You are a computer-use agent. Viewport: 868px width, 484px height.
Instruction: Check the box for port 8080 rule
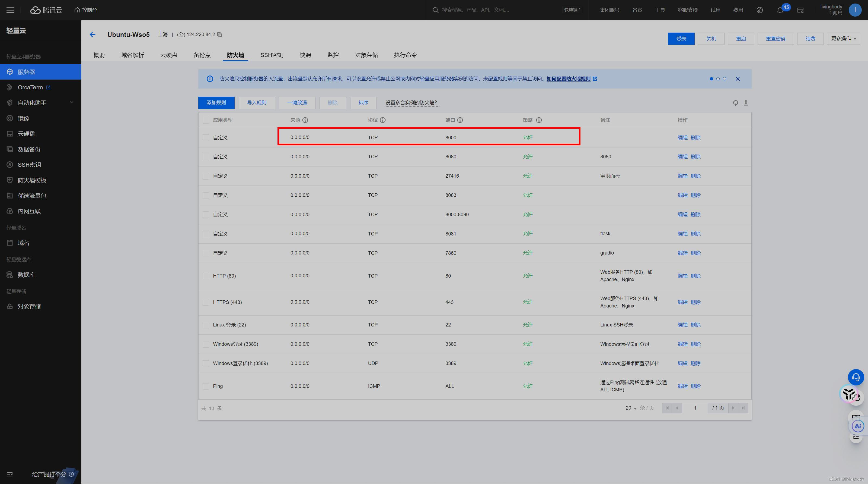(x=206, y=157)
